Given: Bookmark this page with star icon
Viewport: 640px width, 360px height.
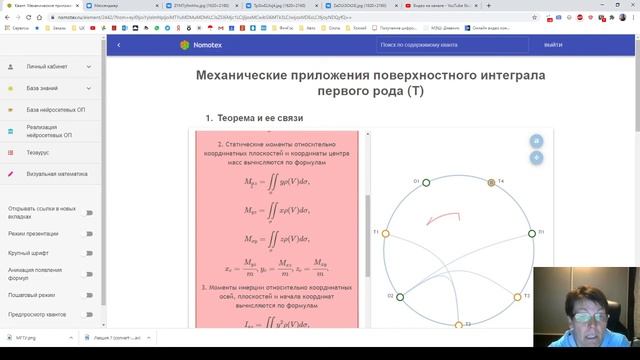Looking at the screenshot, I should click(x=534, y=17).
